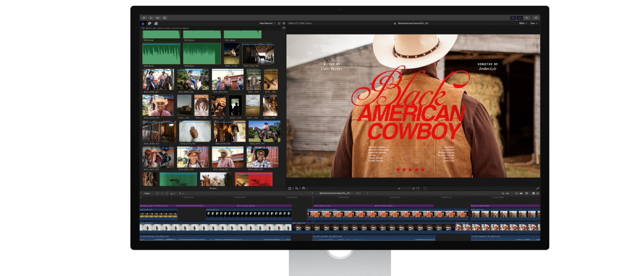Open timeline clip appearance settings
Image resolution: width=644 pixels, height=276 pixels.
[527, 193]
